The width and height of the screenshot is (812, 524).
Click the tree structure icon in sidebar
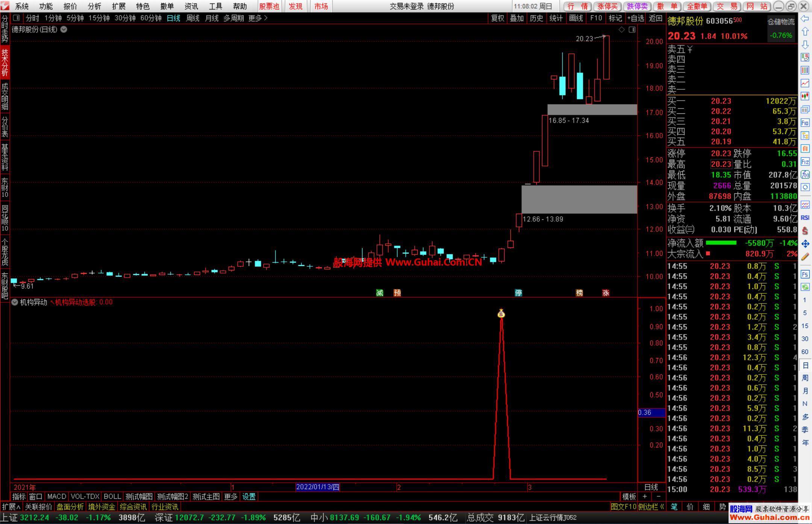pyautogui.click(x=805, y=136)
